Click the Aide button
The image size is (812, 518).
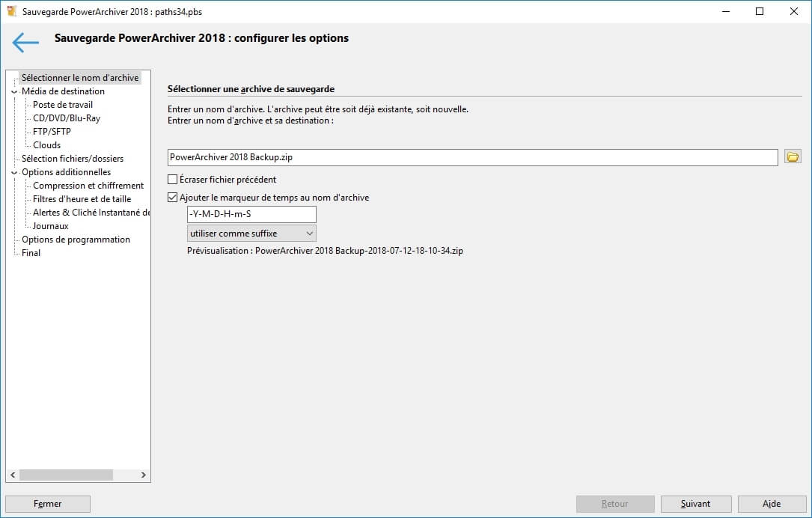(772, 504)
